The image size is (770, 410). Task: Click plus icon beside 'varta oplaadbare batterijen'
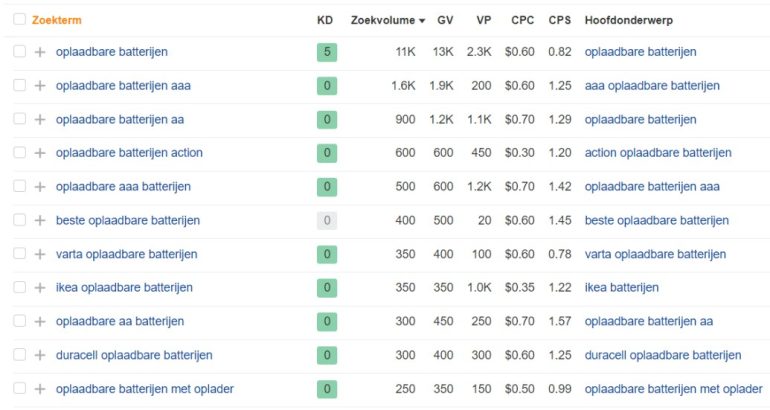40,254
